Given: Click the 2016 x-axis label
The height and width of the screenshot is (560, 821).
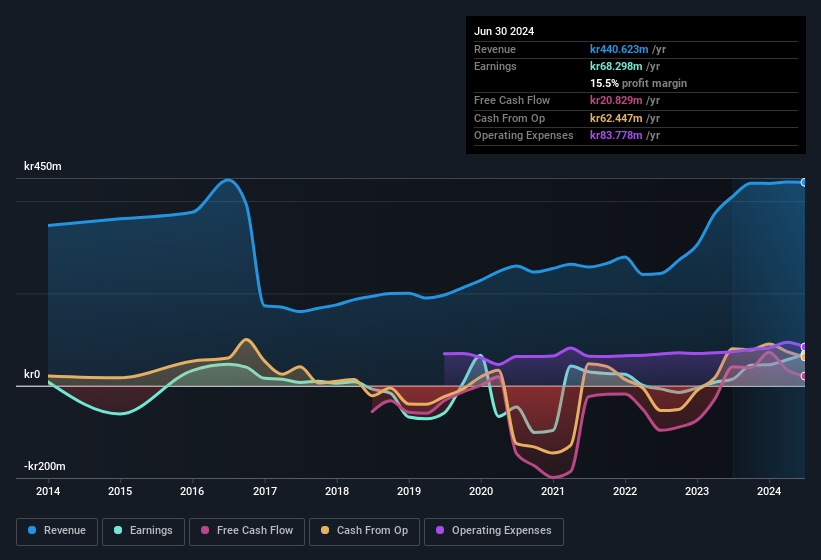Looking at the screenshot, I should [x=192, y=491].
